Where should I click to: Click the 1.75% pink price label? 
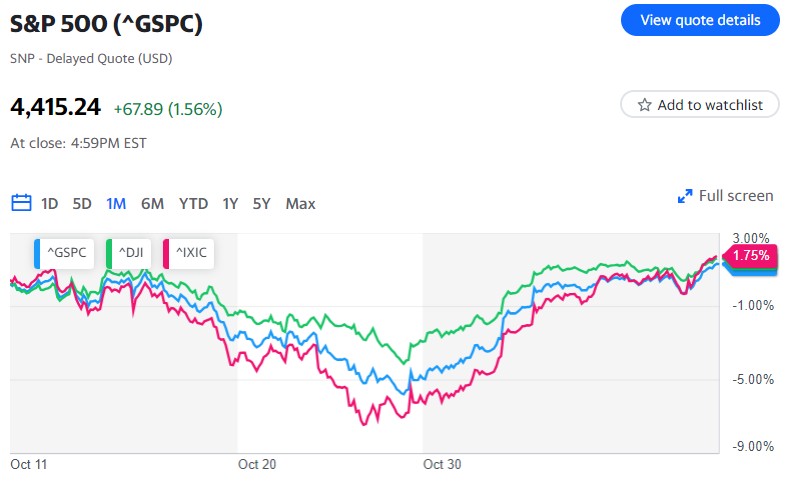750,256
